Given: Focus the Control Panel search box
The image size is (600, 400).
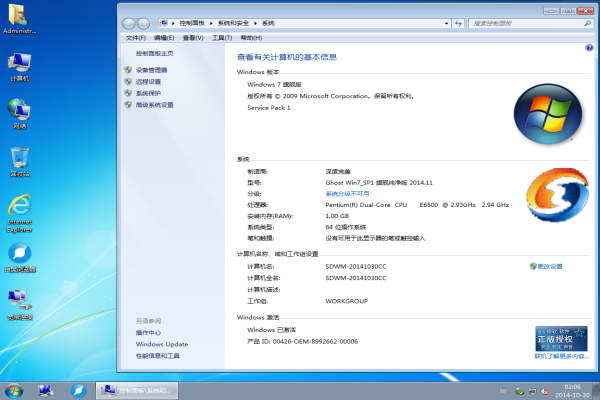Looking at the screenshot, I should pos(528,23).
